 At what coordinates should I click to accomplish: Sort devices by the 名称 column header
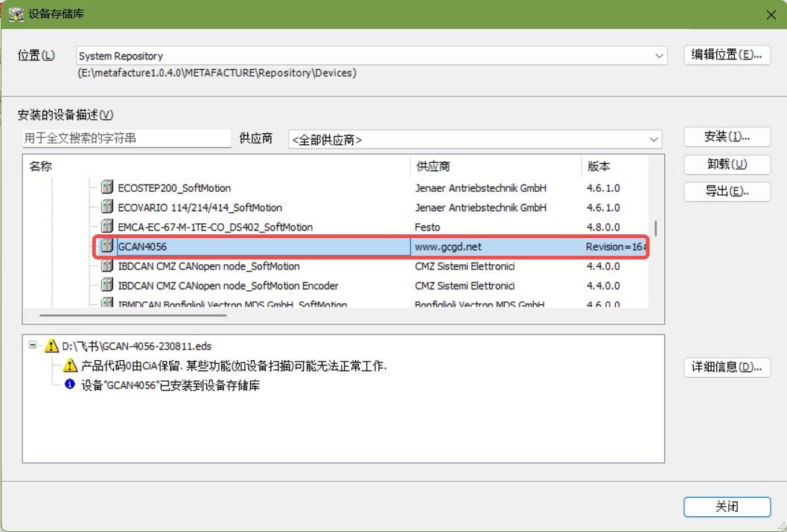(41, 167)
